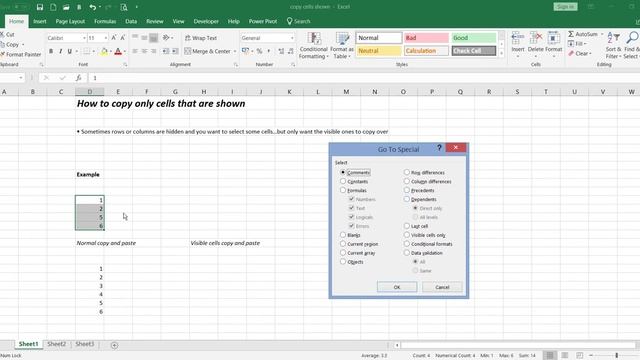Apply the Bad cell style
The width and height of the screenshot is (640, 360).
(x=426, y=38)
